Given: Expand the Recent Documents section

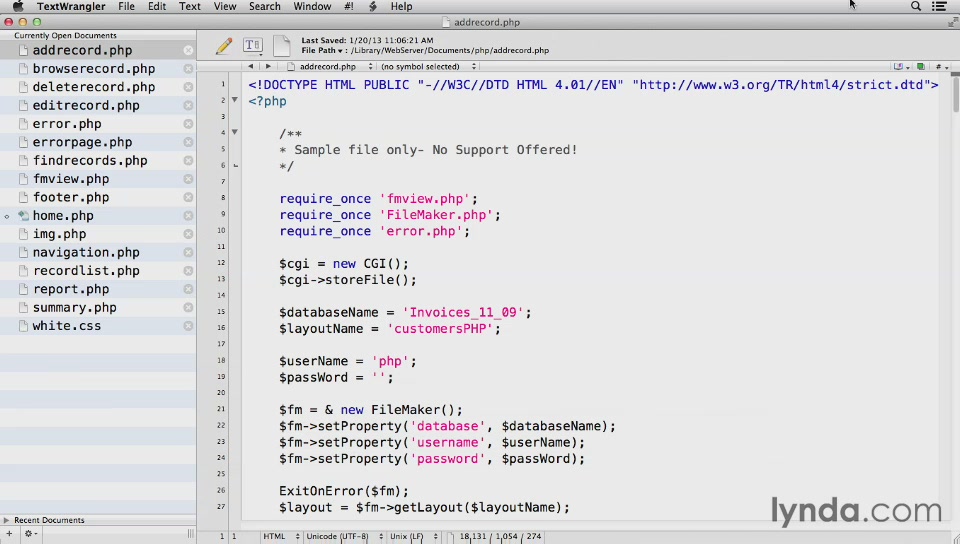Looking at the screenshot, I should point(7,520).
